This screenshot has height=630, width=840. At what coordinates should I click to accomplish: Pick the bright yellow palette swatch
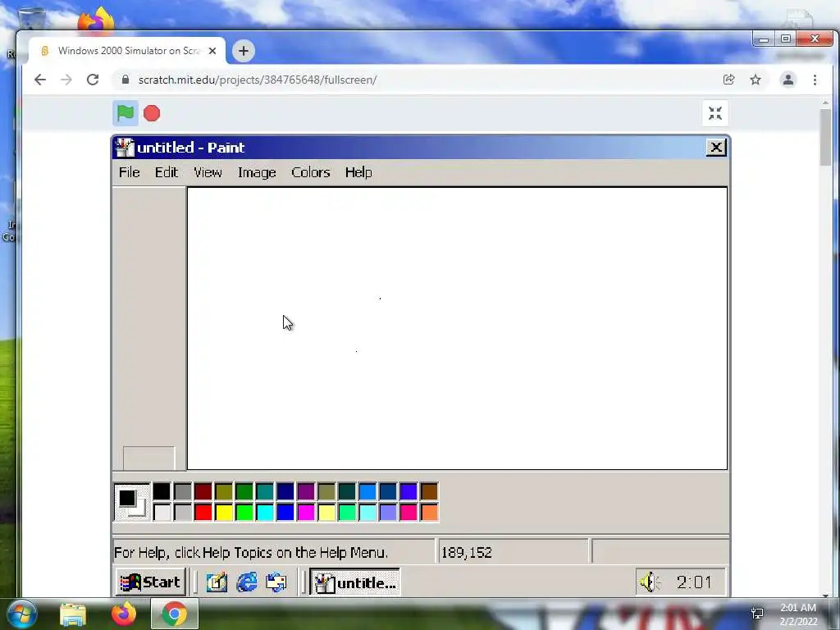[223, 512]
